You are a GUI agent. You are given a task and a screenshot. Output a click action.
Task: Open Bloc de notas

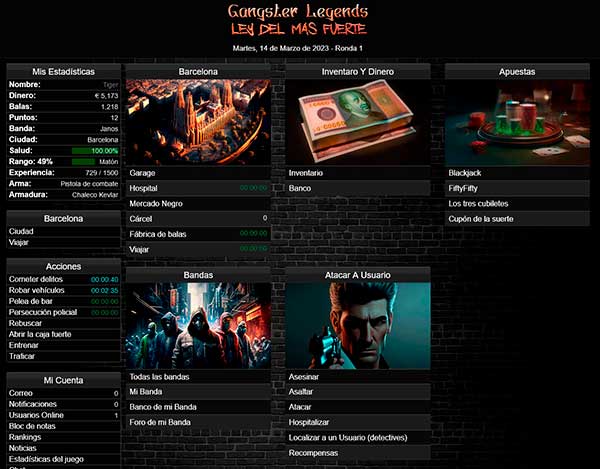click(x=64, y=426)
